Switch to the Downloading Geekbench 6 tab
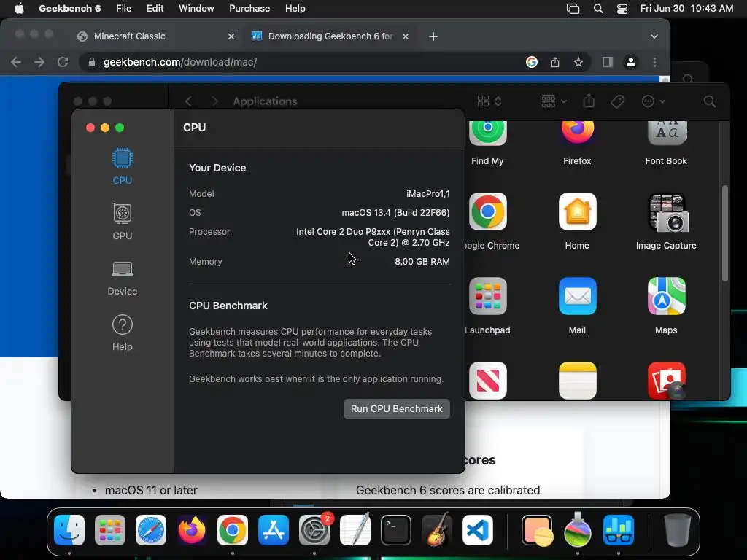The image size is (747, 560). 330,36
